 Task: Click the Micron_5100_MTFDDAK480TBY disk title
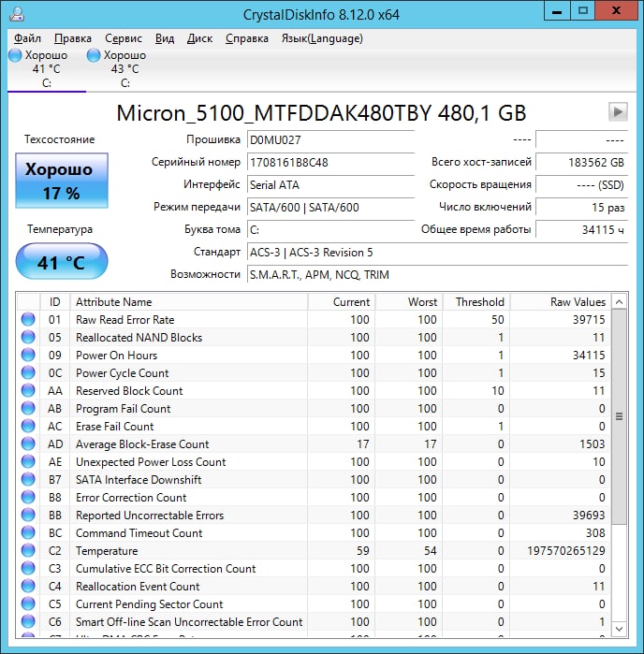point(321,112)
